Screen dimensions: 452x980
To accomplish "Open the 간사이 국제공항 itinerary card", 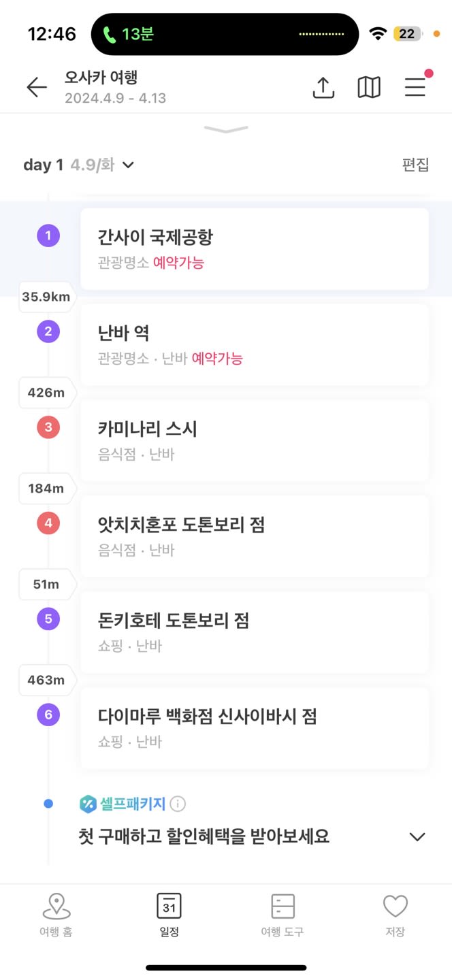I will point(255,248).
